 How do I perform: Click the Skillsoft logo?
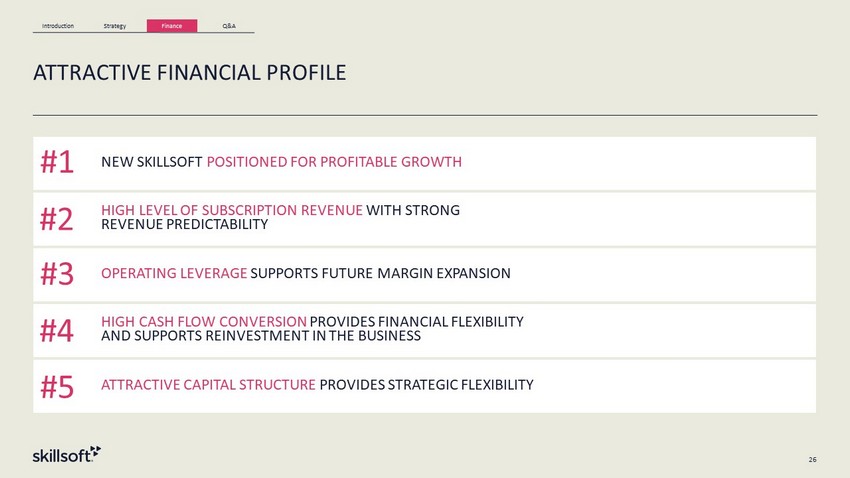(64, 455)
